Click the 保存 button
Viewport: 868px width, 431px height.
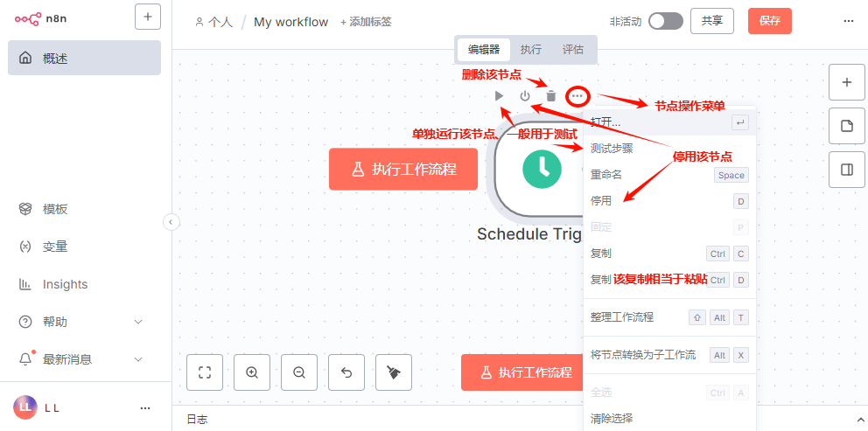tap(769, 21)
